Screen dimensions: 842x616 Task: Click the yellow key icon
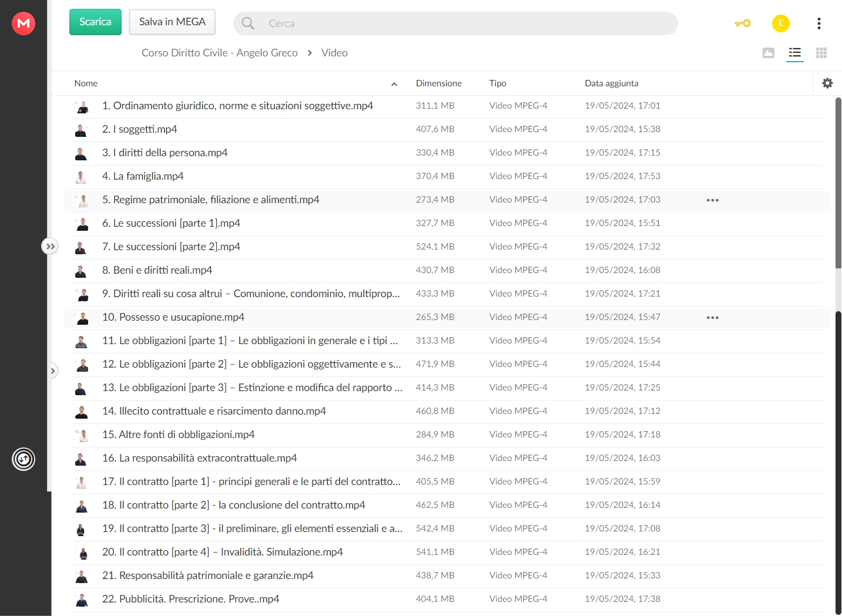(743, 23)
